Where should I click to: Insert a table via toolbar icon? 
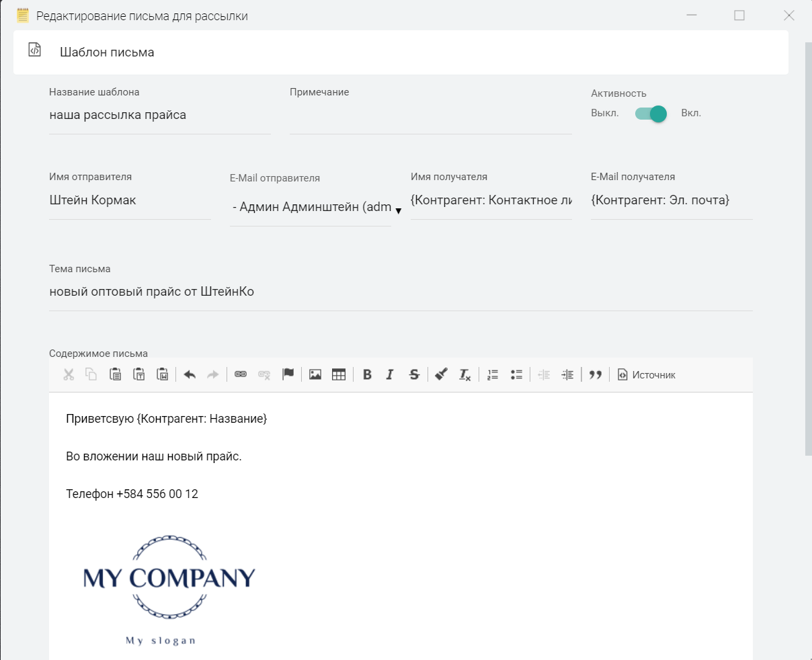click(339, 375)
